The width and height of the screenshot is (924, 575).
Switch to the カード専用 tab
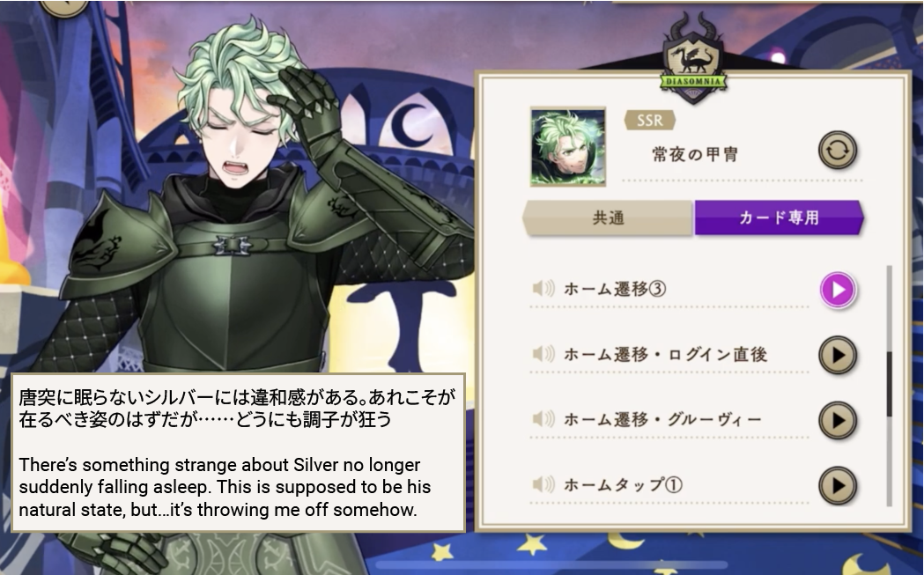(779, 218)
